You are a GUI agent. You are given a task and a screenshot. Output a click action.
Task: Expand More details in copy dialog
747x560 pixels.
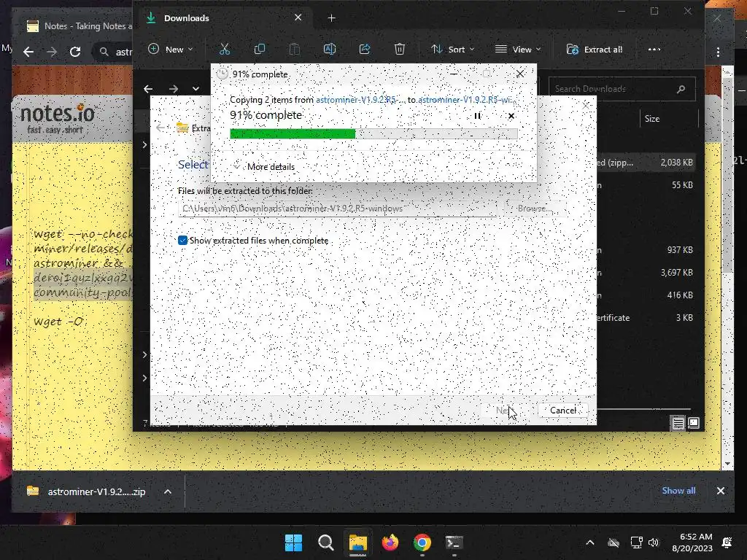click(x=264, y=167)
